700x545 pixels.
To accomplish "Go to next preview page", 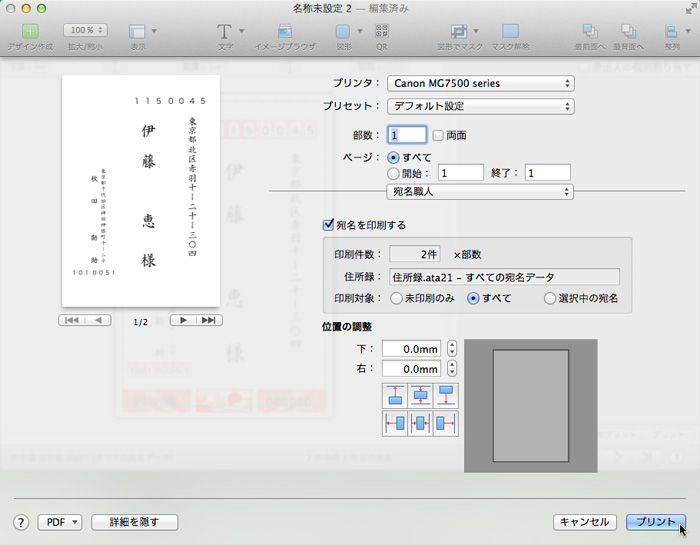I will [182, 320].
